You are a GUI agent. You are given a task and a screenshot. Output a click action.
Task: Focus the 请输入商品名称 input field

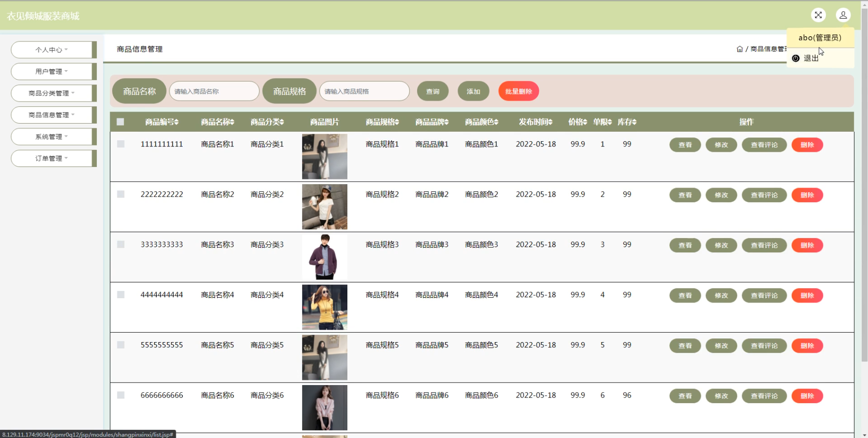214,91
